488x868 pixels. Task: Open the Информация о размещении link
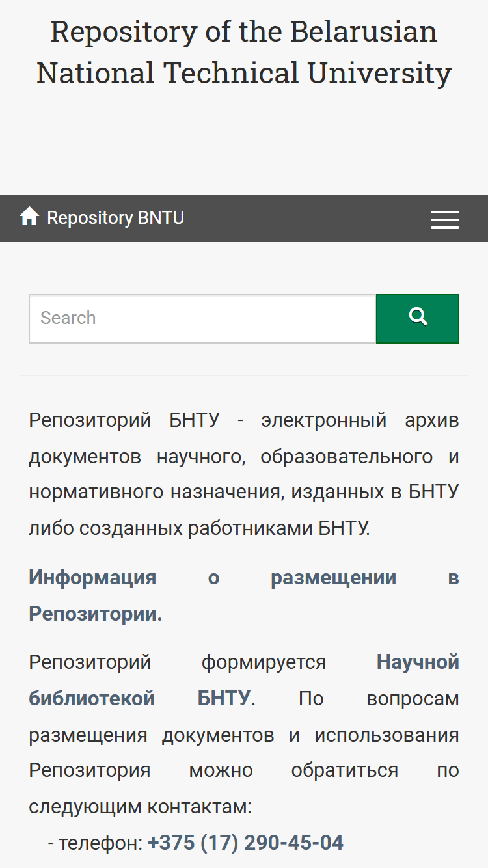coord(244,595)
